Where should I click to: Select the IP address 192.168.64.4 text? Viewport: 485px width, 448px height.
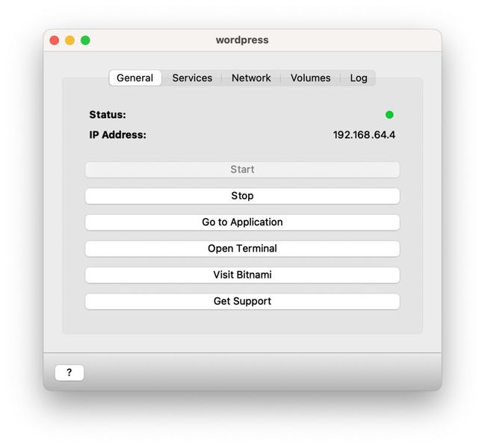(x=364, y=135)
